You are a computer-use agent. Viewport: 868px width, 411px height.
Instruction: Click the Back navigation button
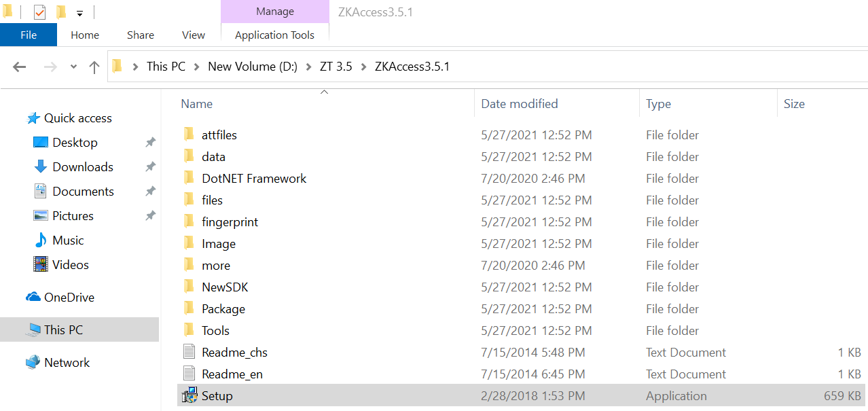click(19, 66)
